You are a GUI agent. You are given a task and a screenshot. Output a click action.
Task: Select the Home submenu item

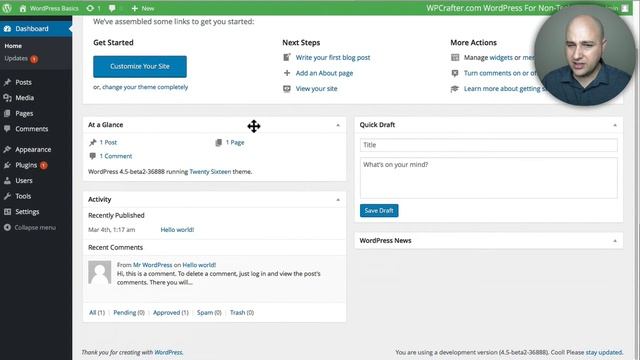[x=13, y=46]
